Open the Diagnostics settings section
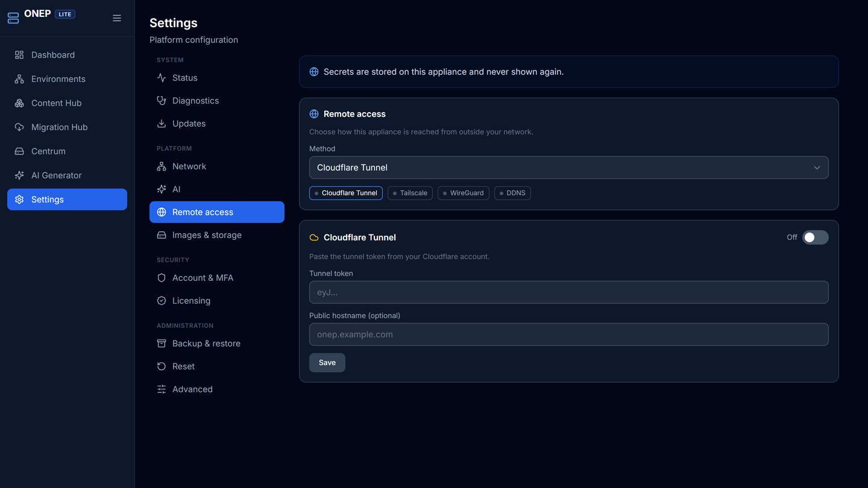Screen dimensions: 868x488 pyautogui.click(x=217, y=101)
